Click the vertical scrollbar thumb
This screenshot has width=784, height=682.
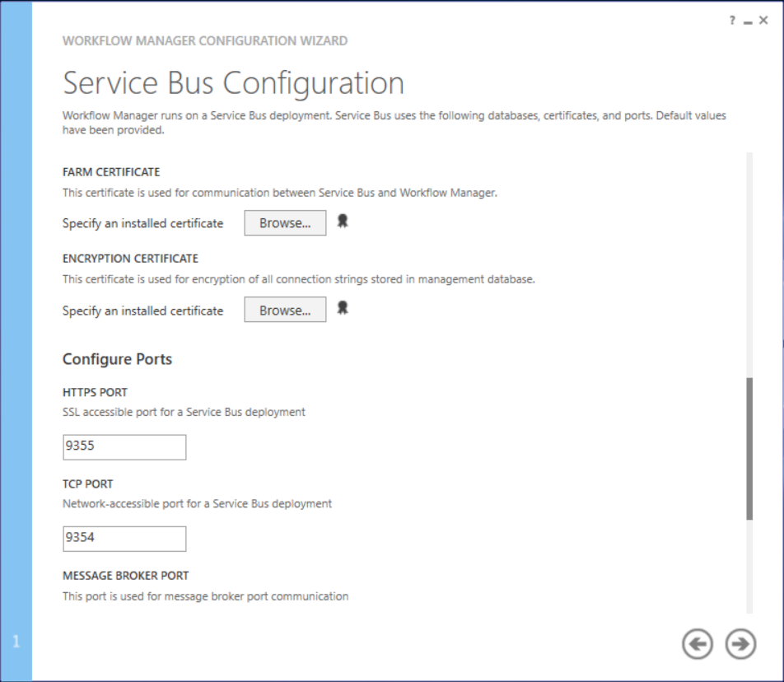749,449
